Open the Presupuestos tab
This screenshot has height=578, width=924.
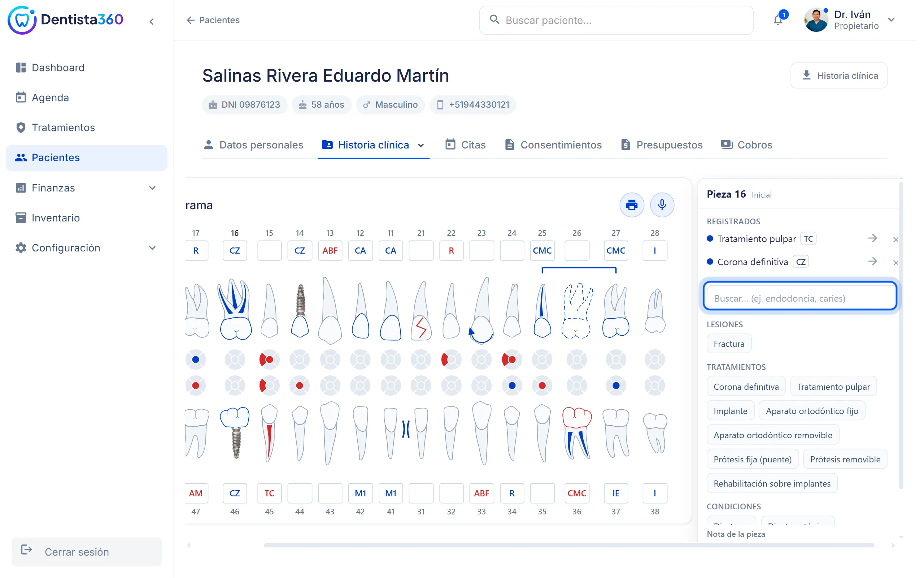pos(662,145)
